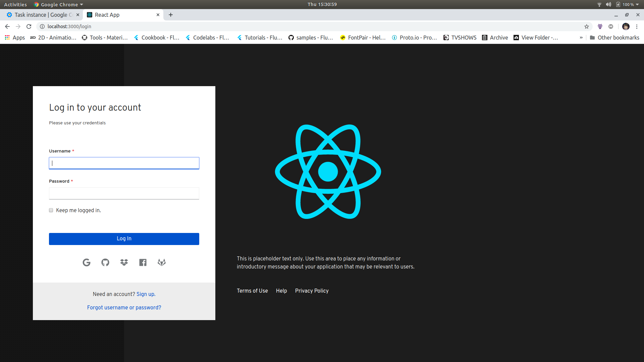Open Other bookmarks folder

(614, 38)
